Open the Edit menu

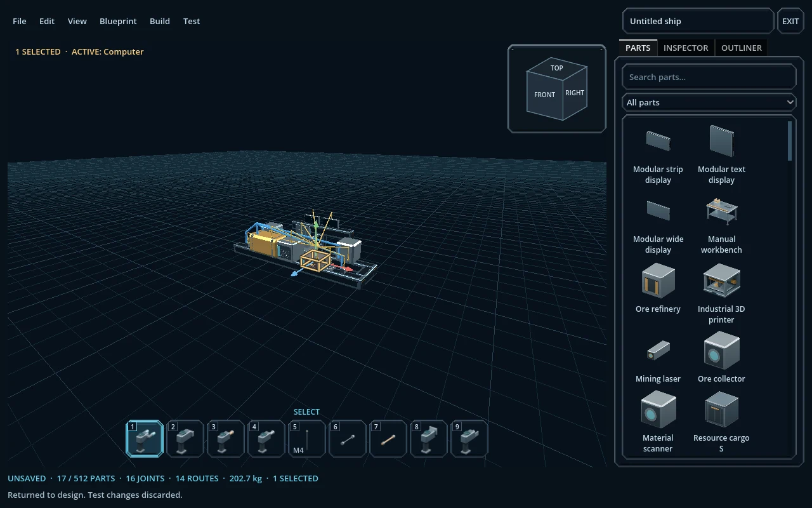pyautogui.click(x=47, y=21)
